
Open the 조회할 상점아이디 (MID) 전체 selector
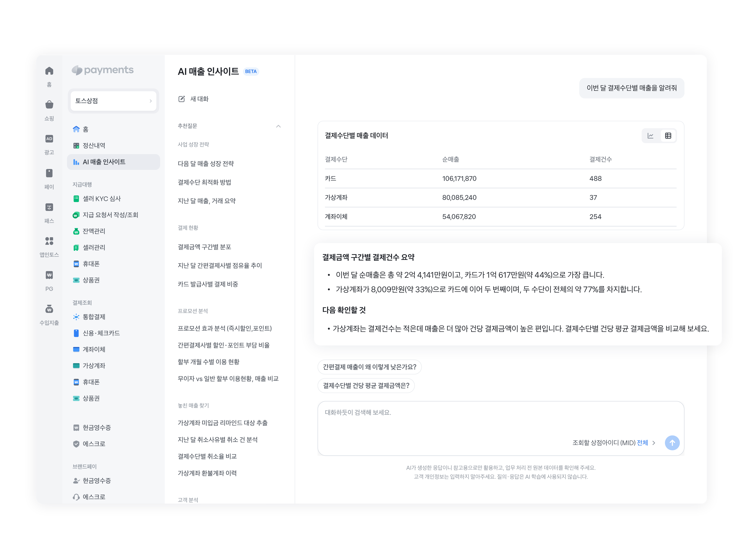pos(614,443)
